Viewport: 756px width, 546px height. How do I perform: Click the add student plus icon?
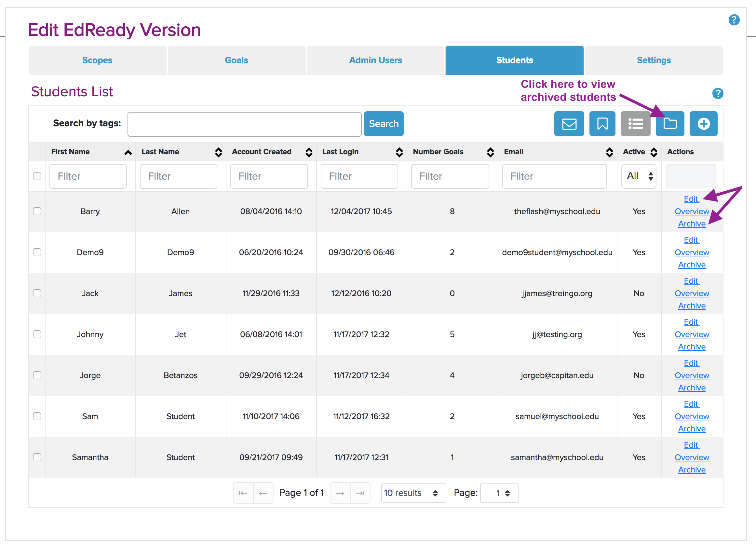coord(703,124)
